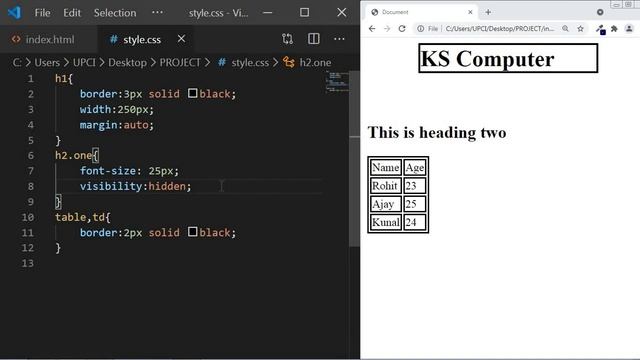
Task: Click the code minimap preview
Action: coord(337,82)
